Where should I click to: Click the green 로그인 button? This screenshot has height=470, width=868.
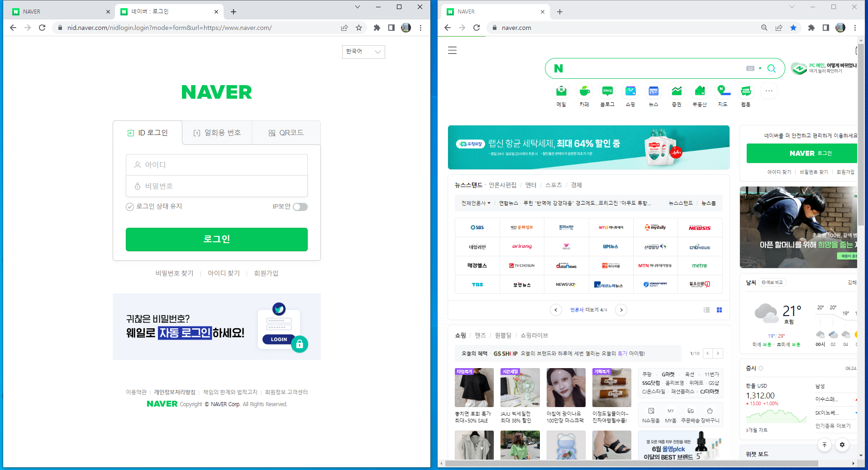click(x=217, y=239)
